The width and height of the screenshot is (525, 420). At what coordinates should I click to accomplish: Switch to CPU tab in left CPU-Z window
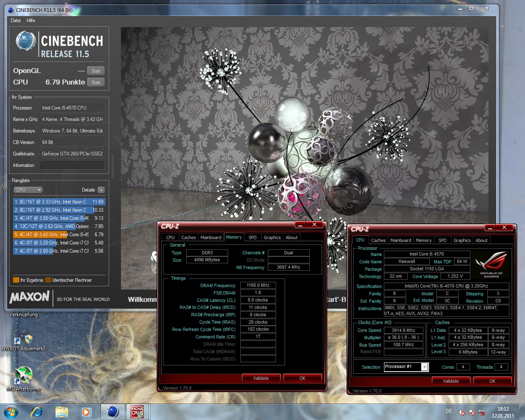click(x=170, y=237)
